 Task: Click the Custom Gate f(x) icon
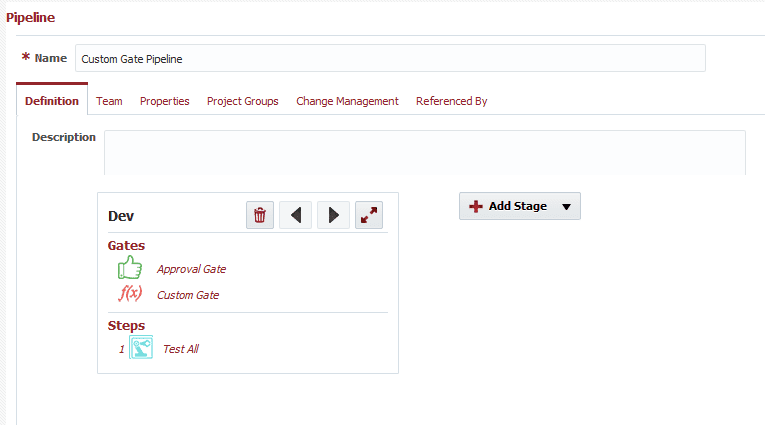(x=130, y=293)
